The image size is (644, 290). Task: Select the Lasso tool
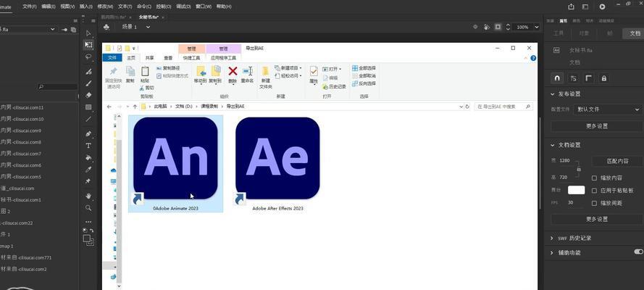point(88,57)
